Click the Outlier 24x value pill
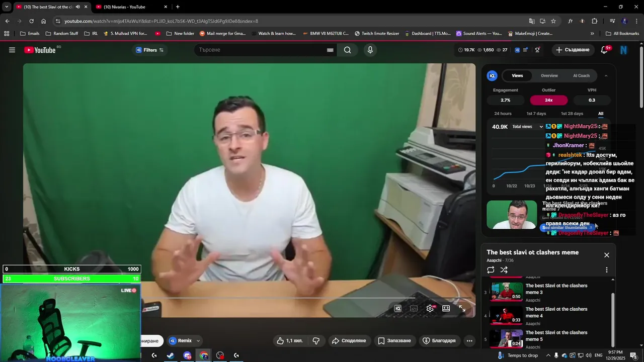This screenshot has width=644, height=362. [x=548, y=100]
